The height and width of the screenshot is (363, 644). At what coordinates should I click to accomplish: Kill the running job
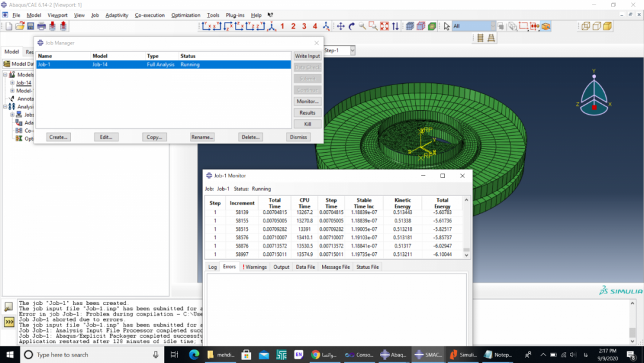(307, 124)
